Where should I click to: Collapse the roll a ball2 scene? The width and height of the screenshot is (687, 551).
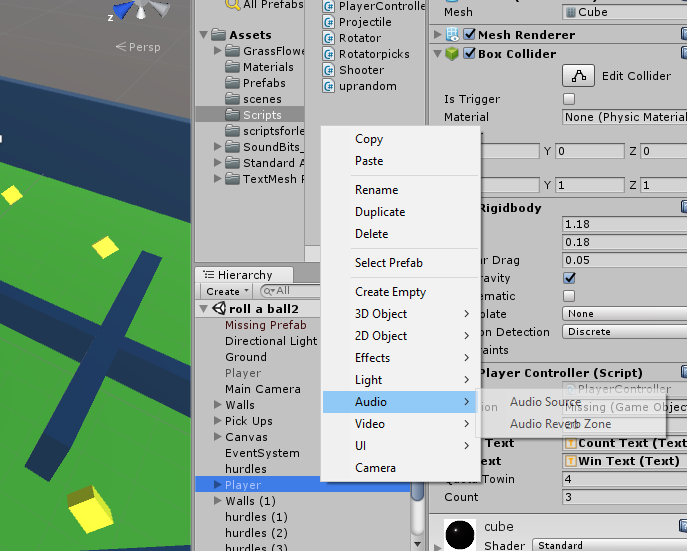[204, 309]
